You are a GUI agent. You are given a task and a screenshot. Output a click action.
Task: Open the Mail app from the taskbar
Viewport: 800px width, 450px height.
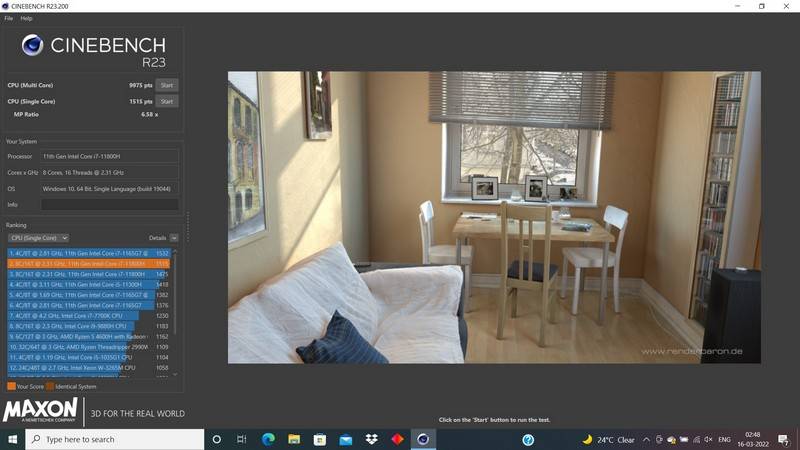click(346, 439)
